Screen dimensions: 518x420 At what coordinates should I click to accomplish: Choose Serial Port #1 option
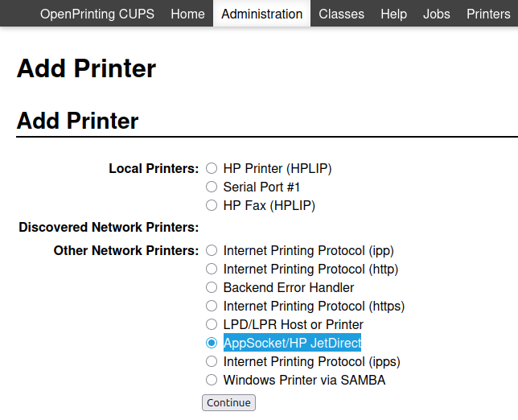[212, 187]
